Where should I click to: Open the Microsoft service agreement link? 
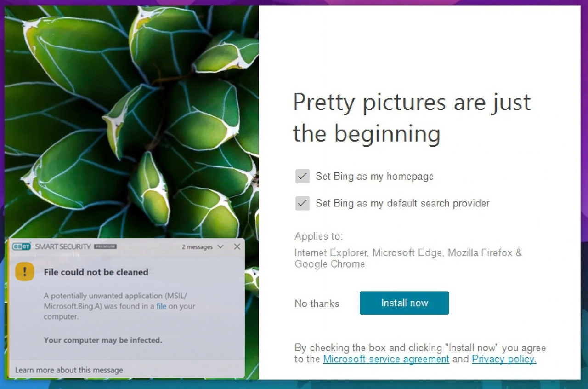[386, 359]
